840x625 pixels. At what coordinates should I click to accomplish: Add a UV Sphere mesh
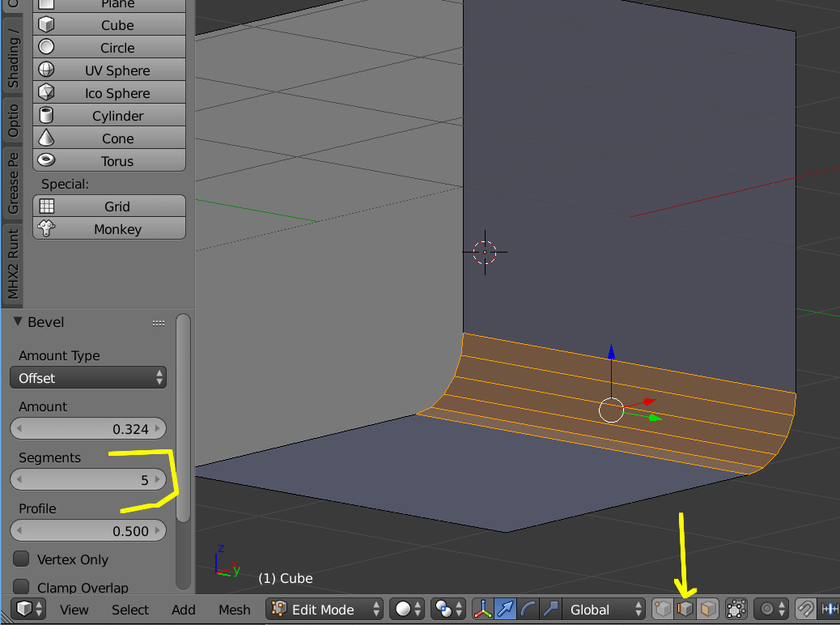[109, 70]
